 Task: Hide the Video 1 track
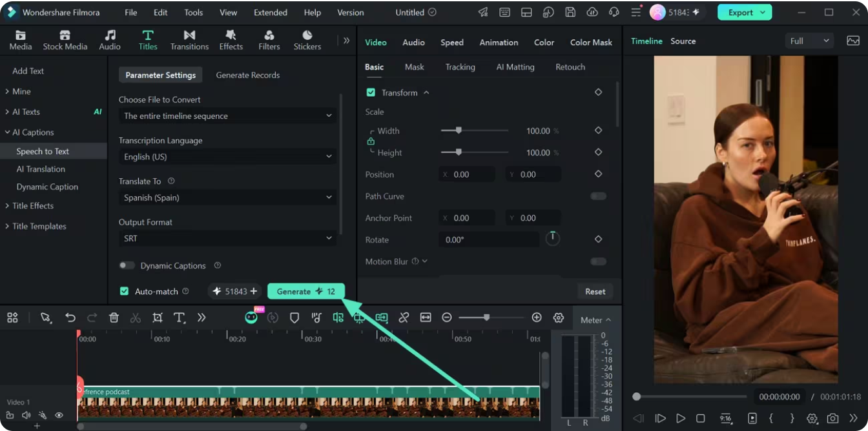(x=59, y=416)
